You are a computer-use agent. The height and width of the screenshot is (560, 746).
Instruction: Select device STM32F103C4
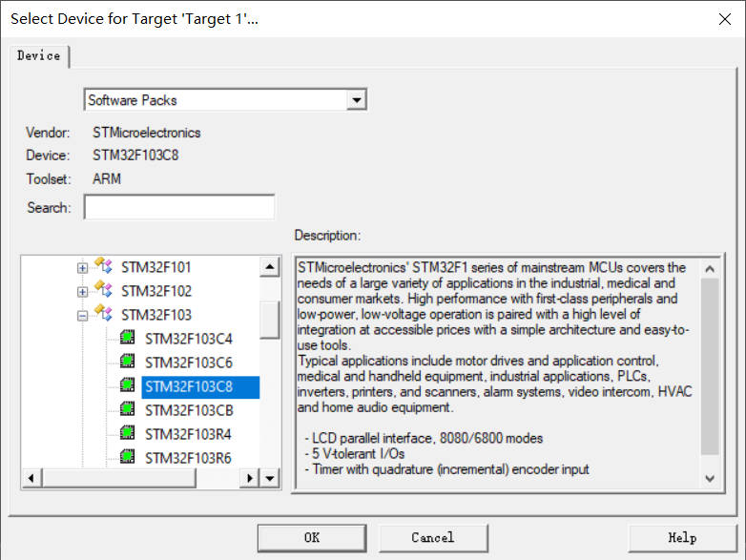point(188,339)
